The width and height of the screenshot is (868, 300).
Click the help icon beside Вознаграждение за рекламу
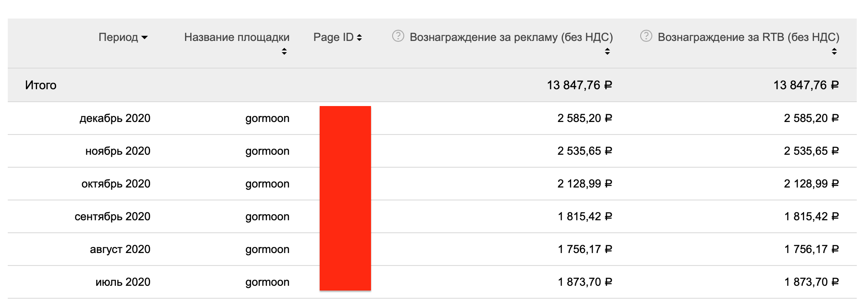click(398, 36)
